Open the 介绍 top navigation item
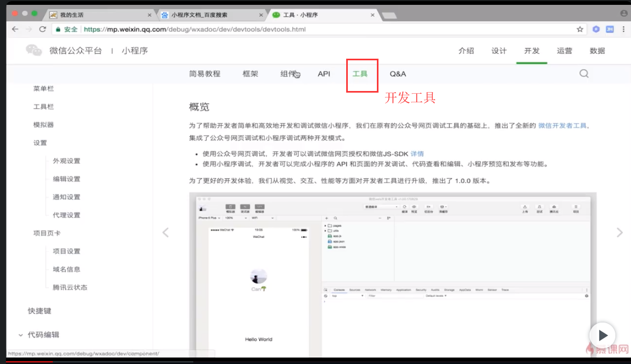Viewport: 631px width, 364px height. [x=466, y=51]
